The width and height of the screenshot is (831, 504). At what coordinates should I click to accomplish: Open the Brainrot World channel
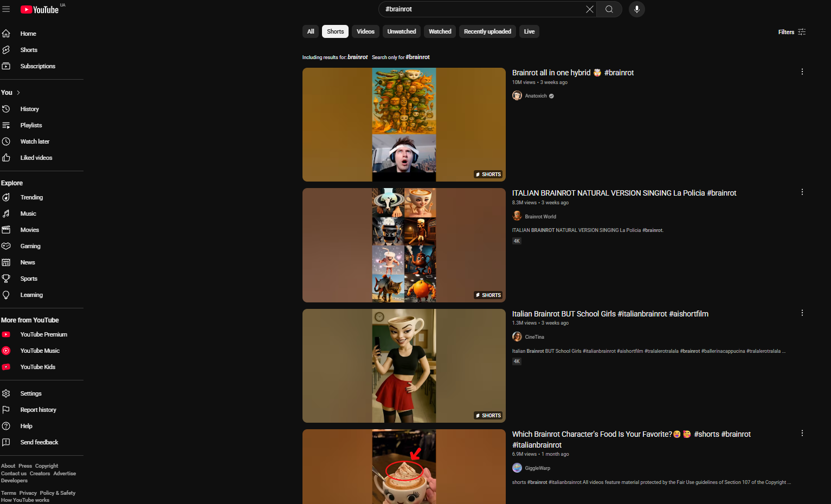click(x=540, y=217)
